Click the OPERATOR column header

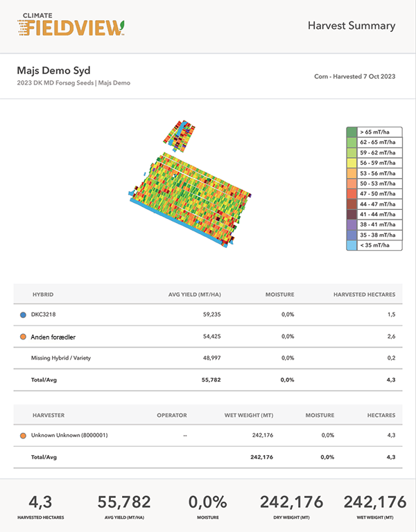pos(172,416)
